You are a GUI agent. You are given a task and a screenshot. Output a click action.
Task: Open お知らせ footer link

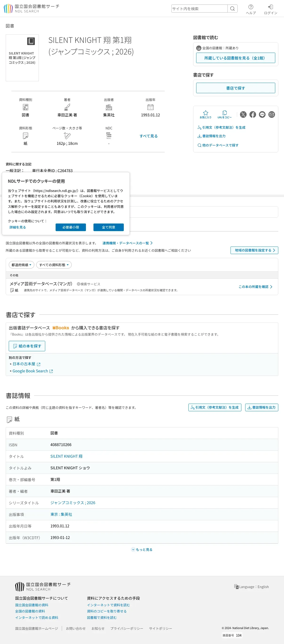[x=98, y=629]
